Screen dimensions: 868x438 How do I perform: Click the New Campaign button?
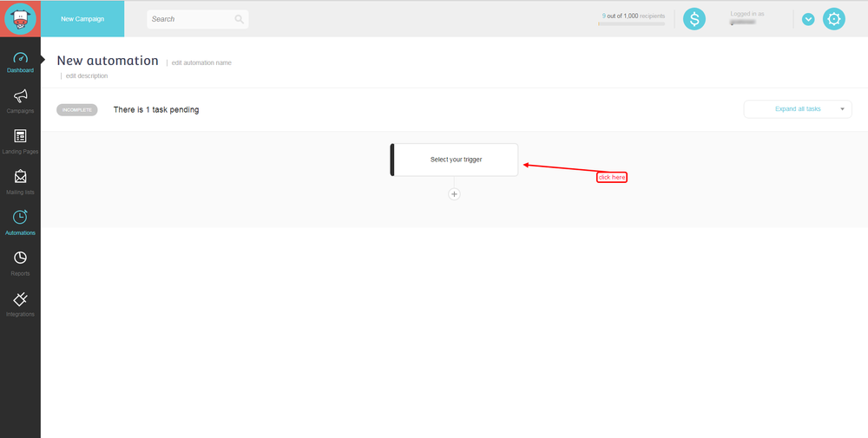82,19
